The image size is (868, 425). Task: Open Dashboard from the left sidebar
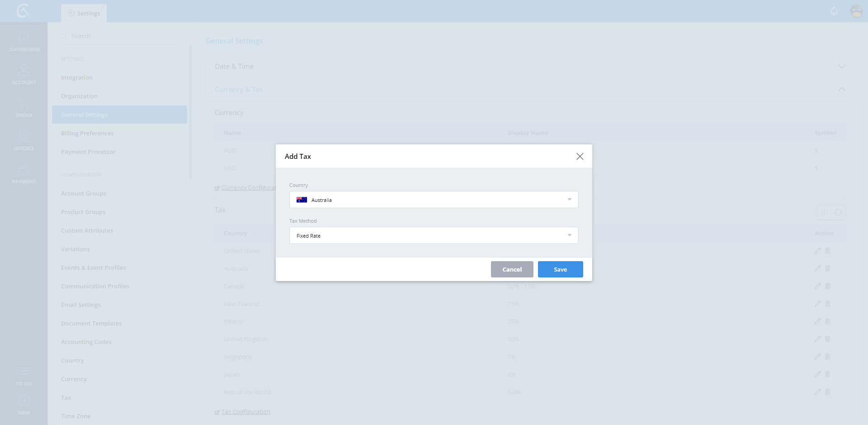(x=24, y=42)
